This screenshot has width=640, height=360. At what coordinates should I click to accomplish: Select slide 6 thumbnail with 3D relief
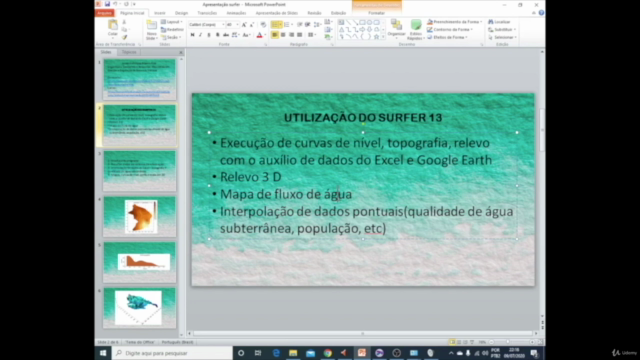click(140, 308)
